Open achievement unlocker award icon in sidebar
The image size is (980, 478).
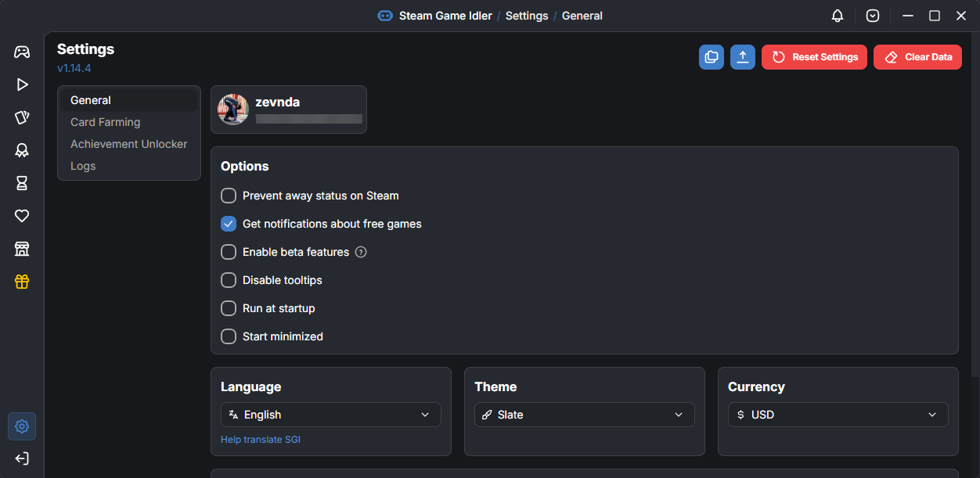click(22, 150)
